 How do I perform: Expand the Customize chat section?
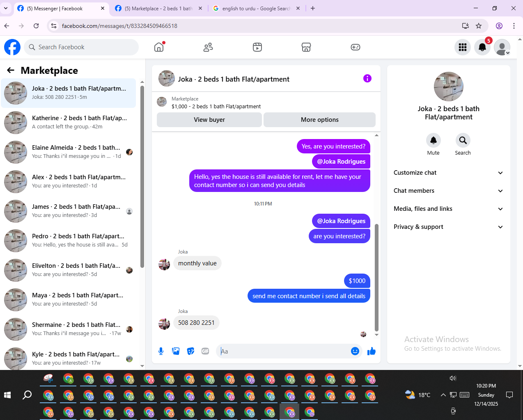pos(448,173)
